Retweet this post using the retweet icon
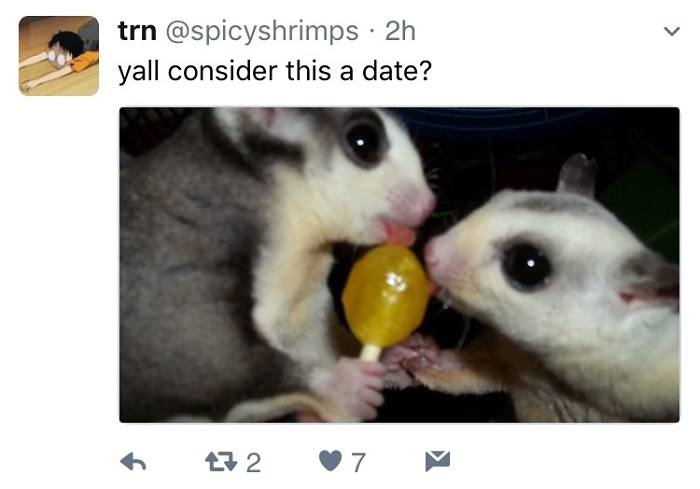The image size is (700, 489). tap(221, 462)
